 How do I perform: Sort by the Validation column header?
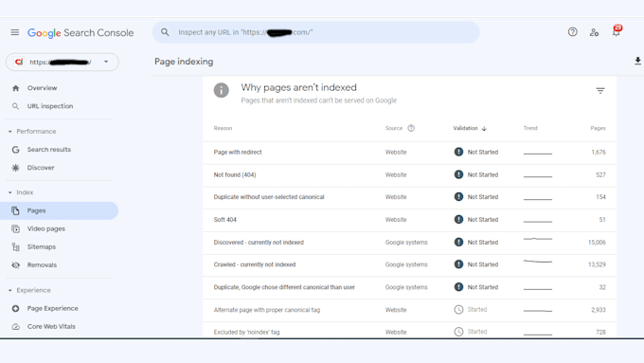pyautogui.click(x=465, y=128)
